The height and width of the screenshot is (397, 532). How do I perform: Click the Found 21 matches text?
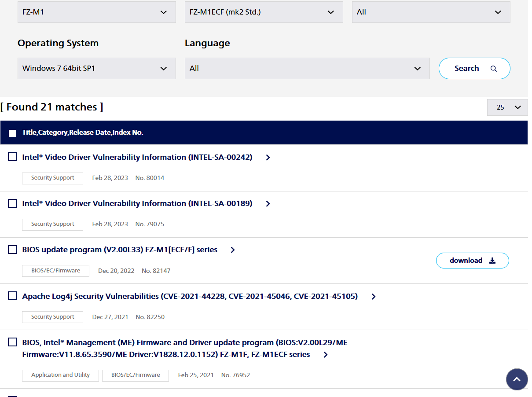pos(52,107)
